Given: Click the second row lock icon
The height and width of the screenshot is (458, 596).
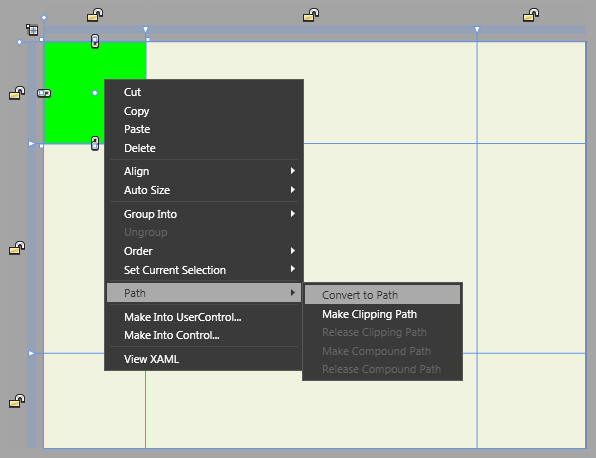Looking at the screenshot, I should (x=17, y=248).
